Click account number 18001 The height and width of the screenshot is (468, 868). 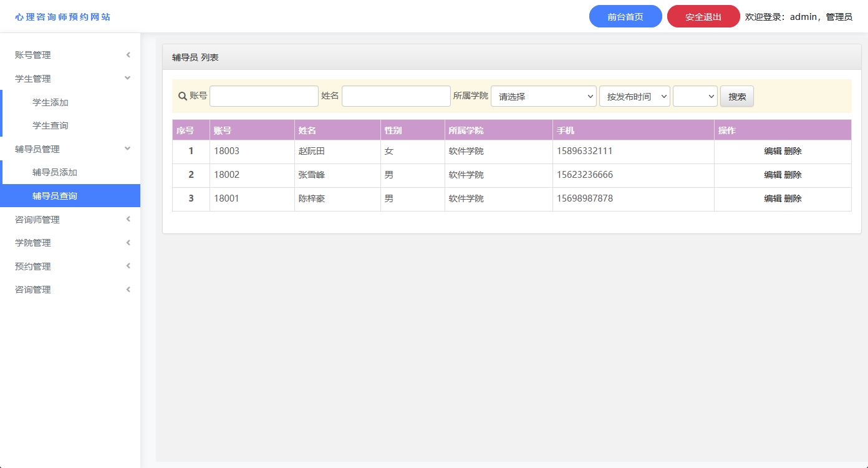[226, 198]
